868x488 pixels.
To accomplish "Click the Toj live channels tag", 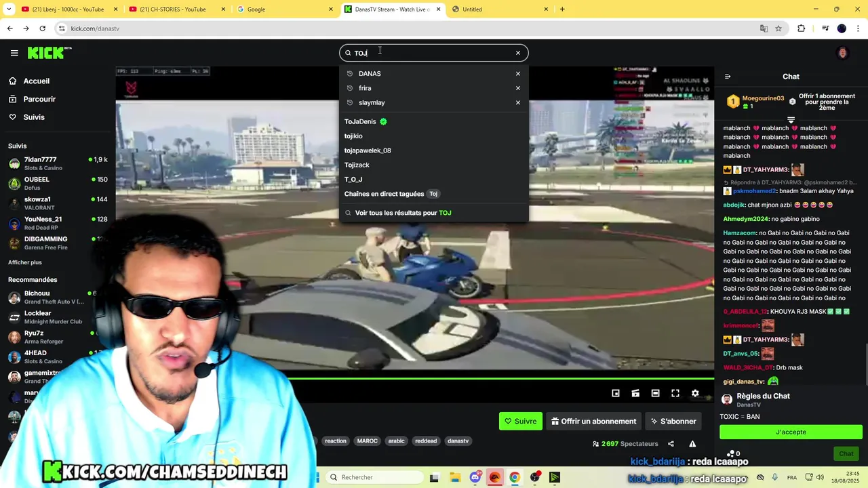I will (433, 194).
